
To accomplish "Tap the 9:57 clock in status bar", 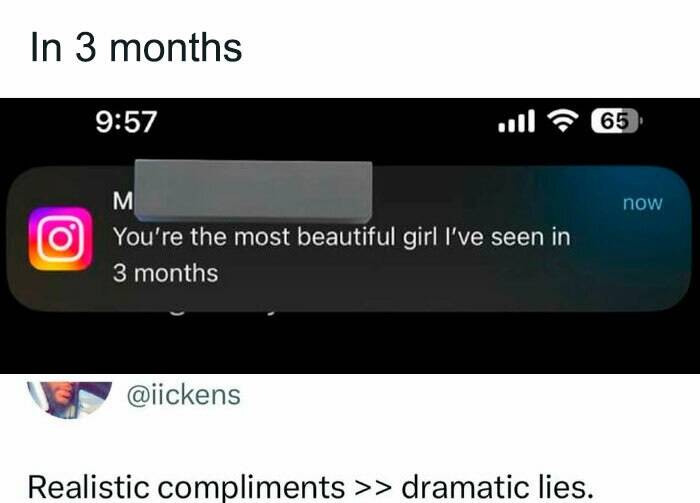I will [x=126, y=122].
